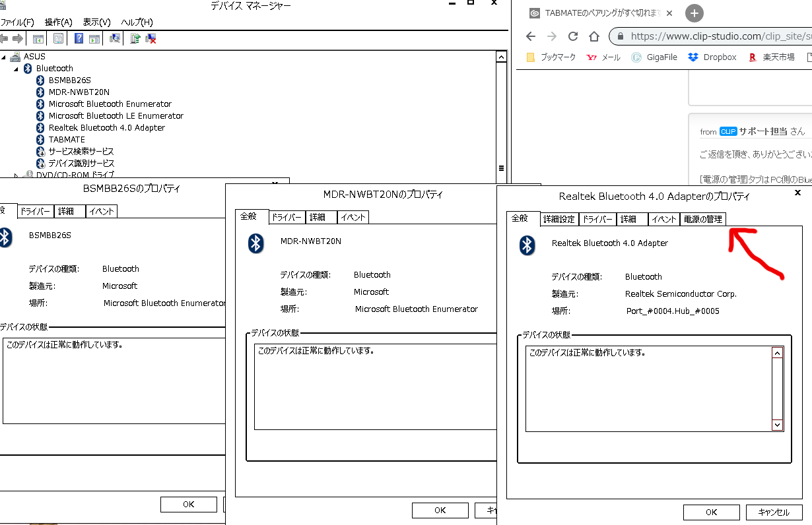Screen dimensions: 812x525
Task: Select MDR-NWBT20N in device tree
Action: [79, 92]
